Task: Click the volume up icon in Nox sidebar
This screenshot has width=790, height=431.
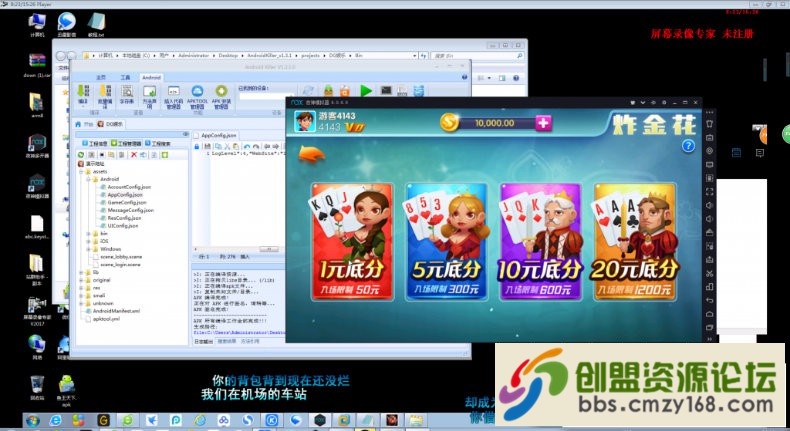Action: pos(709,205)
